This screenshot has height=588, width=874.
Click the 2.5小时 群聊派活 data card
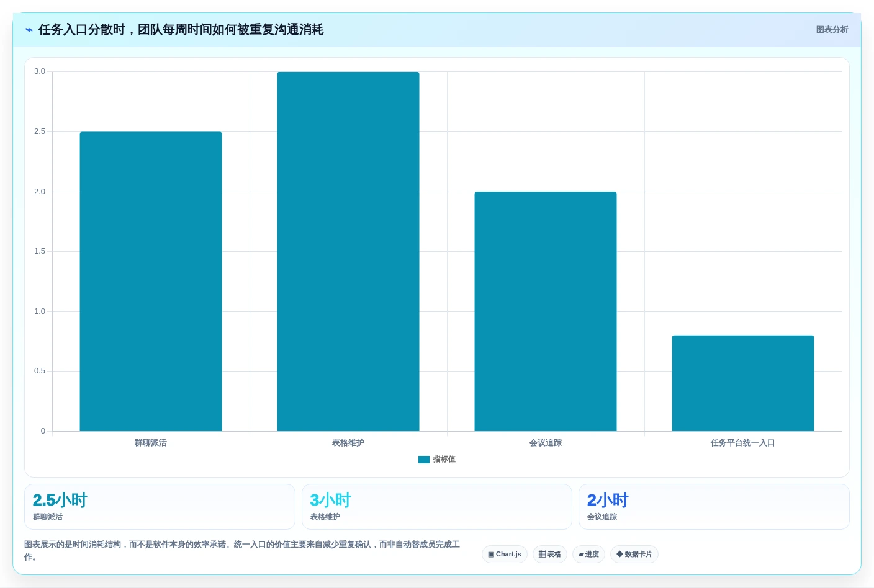(160, 507)
